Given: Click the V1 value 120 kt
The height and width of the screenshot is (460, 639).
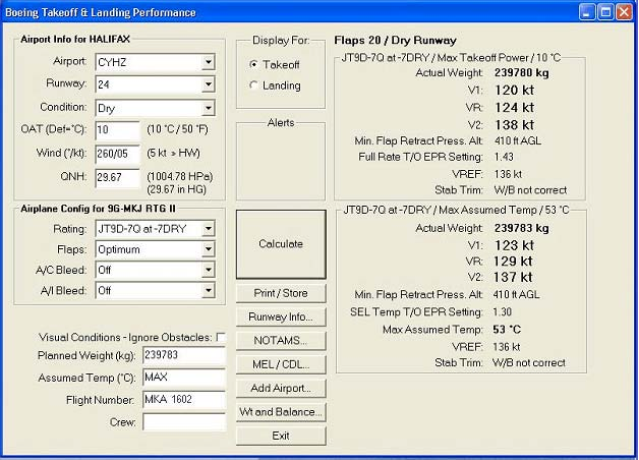Looking at the screenshot, I should point(514,90).
